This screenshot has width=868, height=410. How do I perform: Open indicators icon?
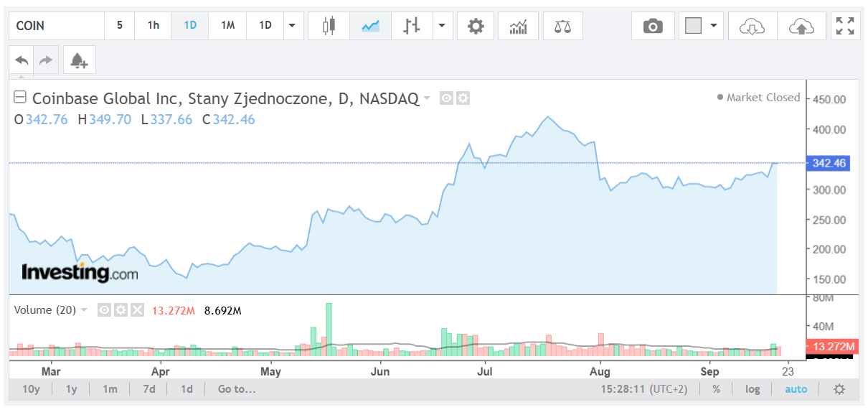click(519, 26)
